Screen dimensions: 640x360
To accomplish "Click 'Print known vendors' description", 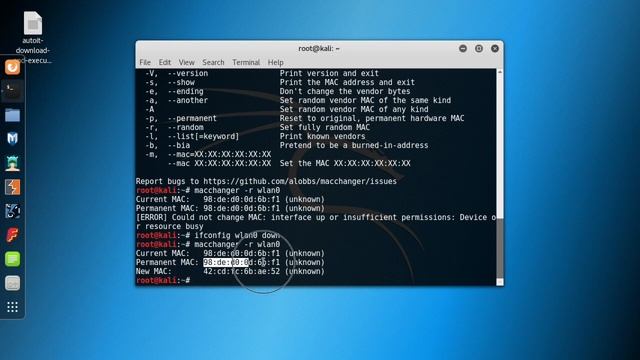I will (322, 136).
